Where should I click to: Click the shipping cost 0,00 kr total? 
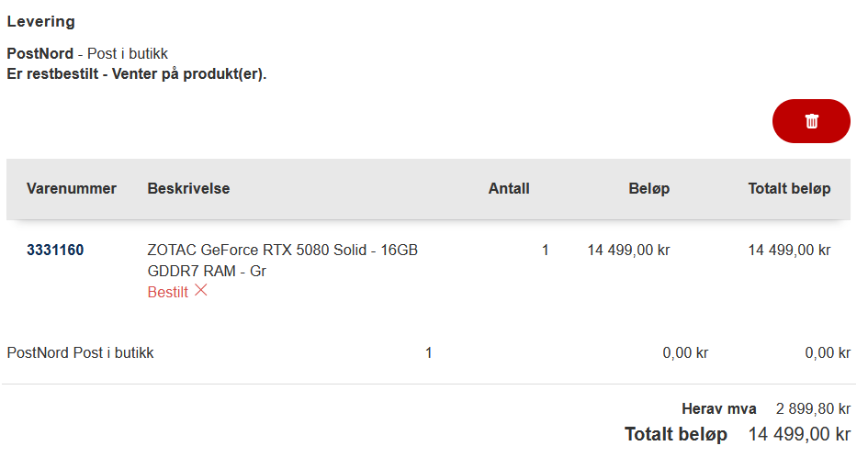click(828, 353)
